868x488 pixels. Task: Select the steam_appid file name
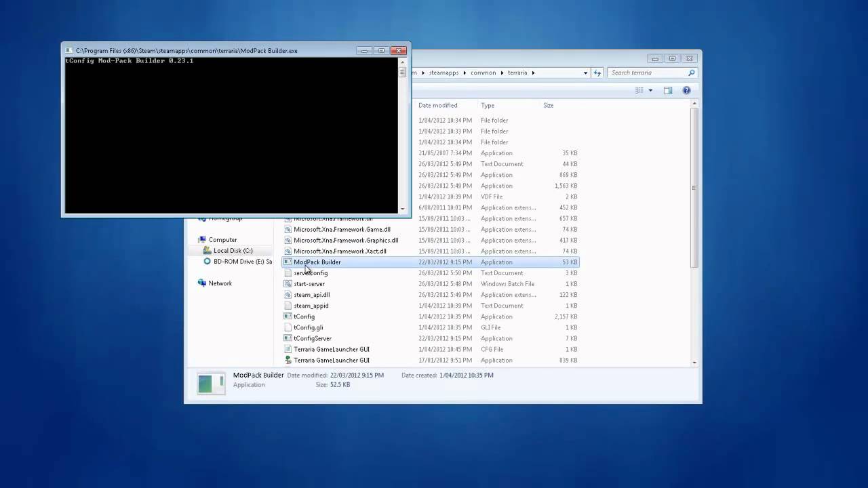311,306
